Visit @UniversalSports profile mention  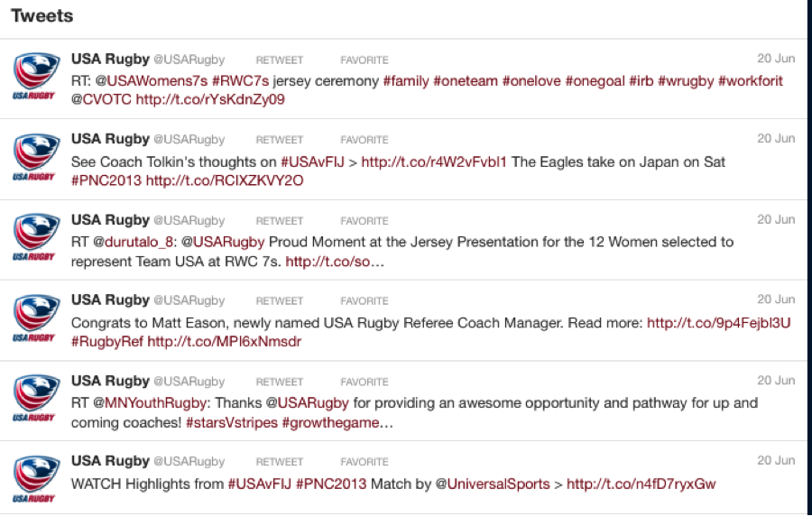click(493, 484)
